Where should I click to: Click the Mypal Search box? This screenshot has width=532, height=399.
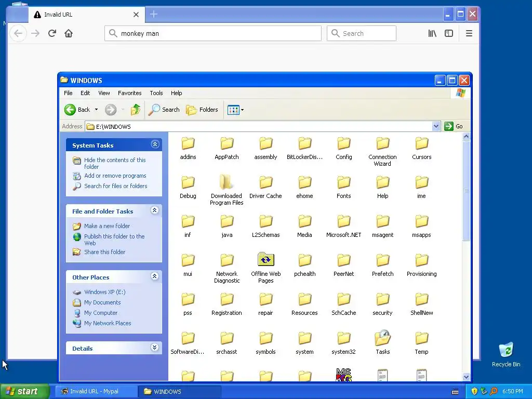[x=362, y=33]
